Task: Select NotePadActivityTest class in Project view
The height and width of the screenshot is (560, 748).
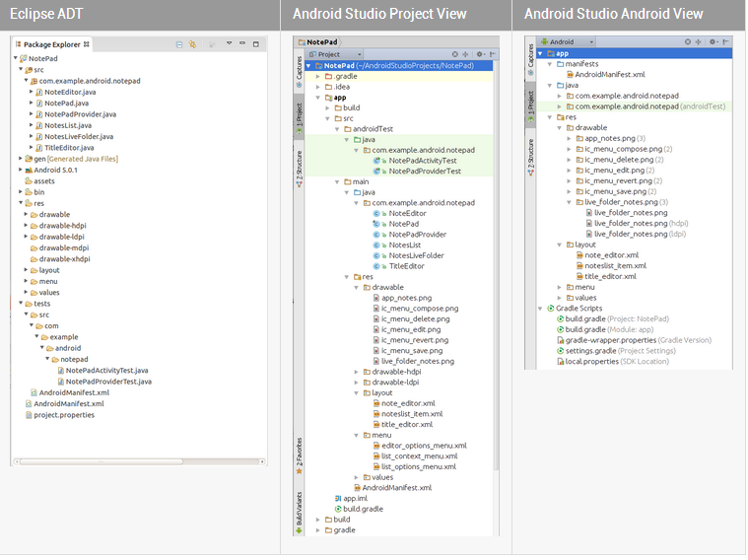Action: tap(422, 161)
